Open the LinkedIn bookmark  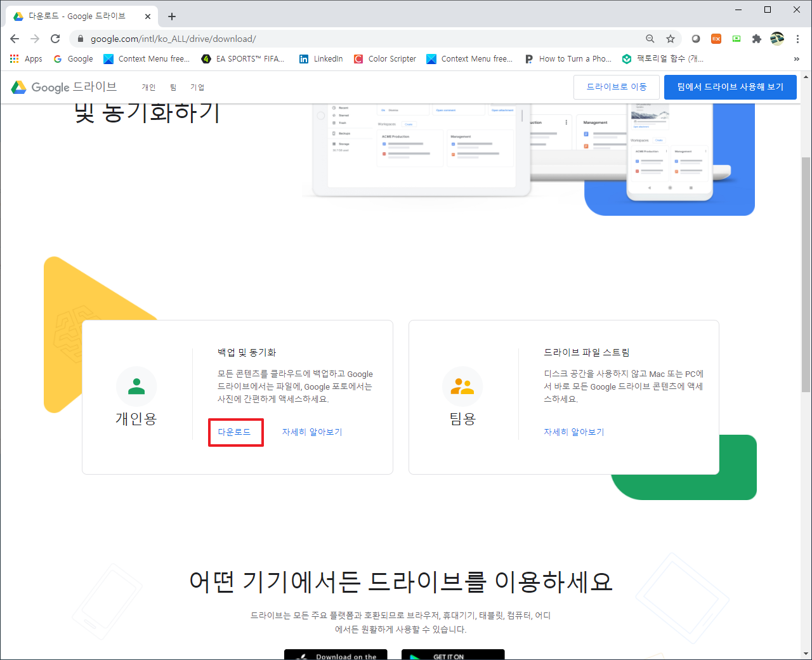click(321, 59)
